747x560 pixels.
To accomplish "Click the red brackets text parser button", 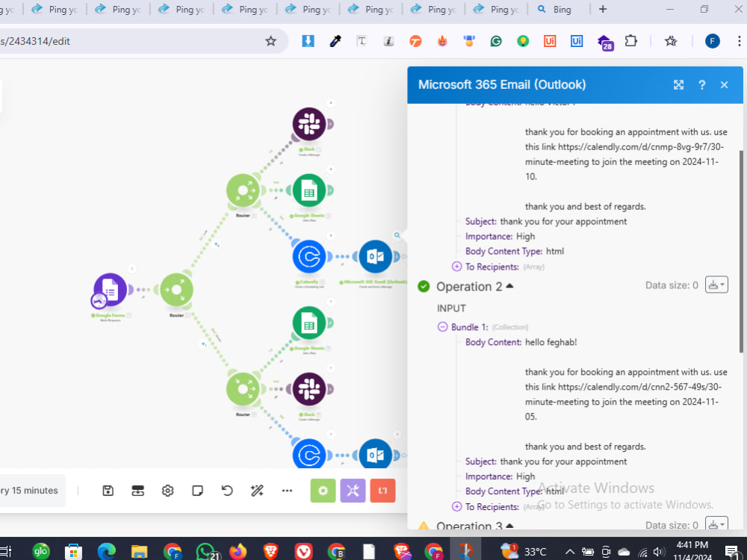I will pos(382,491).
